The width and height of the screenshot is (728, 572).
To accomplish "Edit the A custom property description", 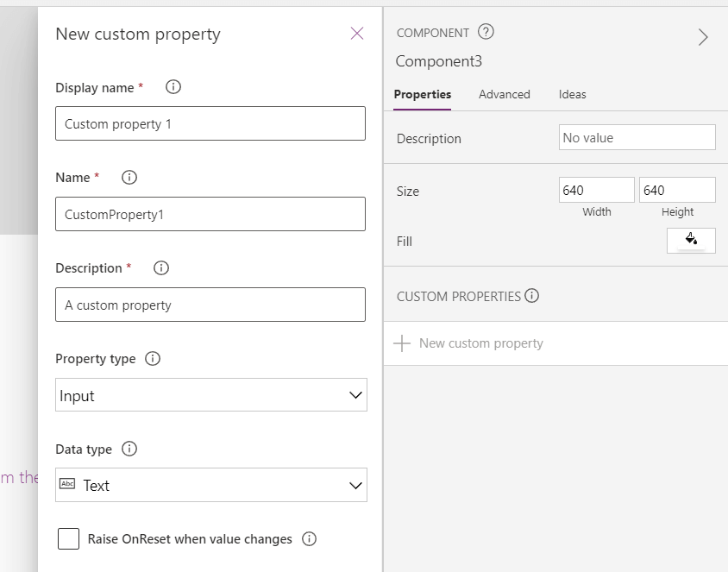I will pos(210,305).
